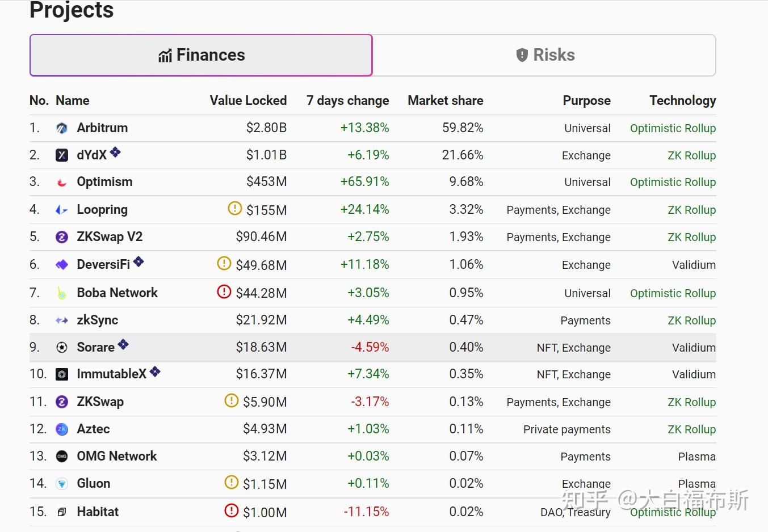768x532 pixels.
Task: Click the StarkEx badge next to ImmutableX
Action: click(155, 371)
